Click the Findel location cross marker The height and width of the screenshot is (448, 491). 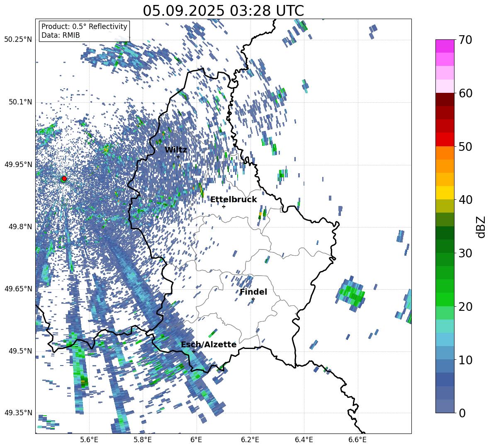[x=253, y=299]
